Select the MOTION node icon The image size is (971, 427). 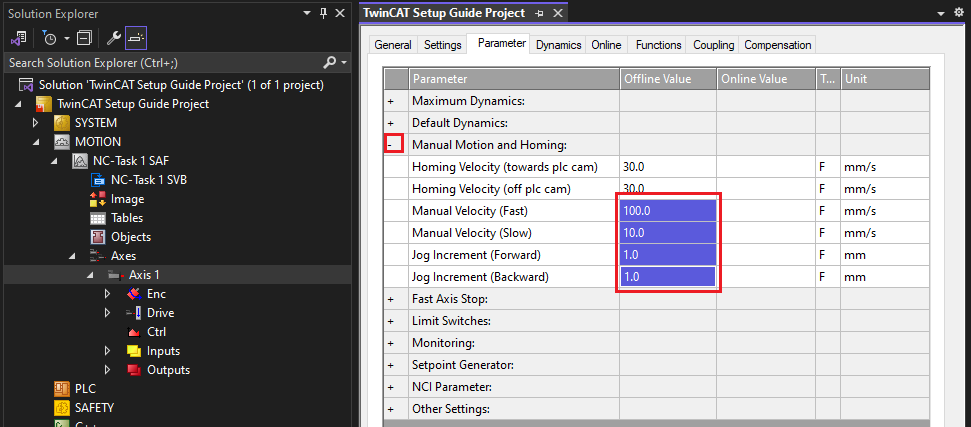[61, 142]
